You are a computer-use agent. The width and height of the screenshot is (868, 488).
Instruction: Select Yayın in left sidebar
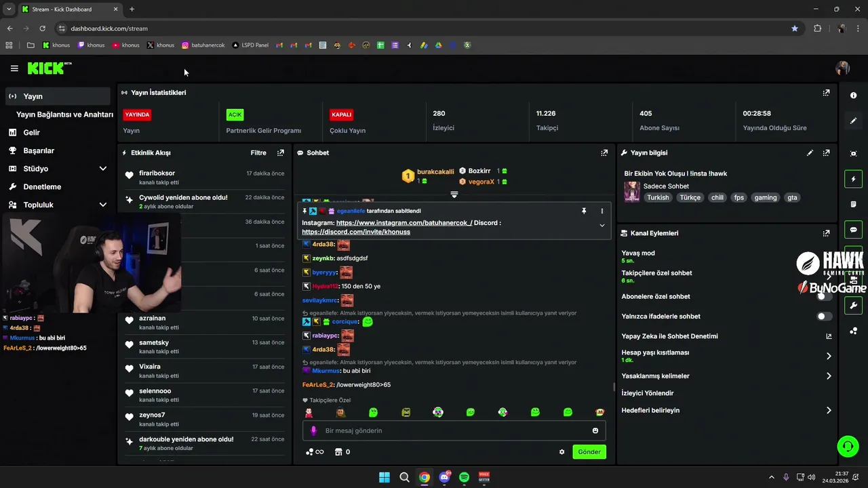pyautogui.click(x=57, y=96)
